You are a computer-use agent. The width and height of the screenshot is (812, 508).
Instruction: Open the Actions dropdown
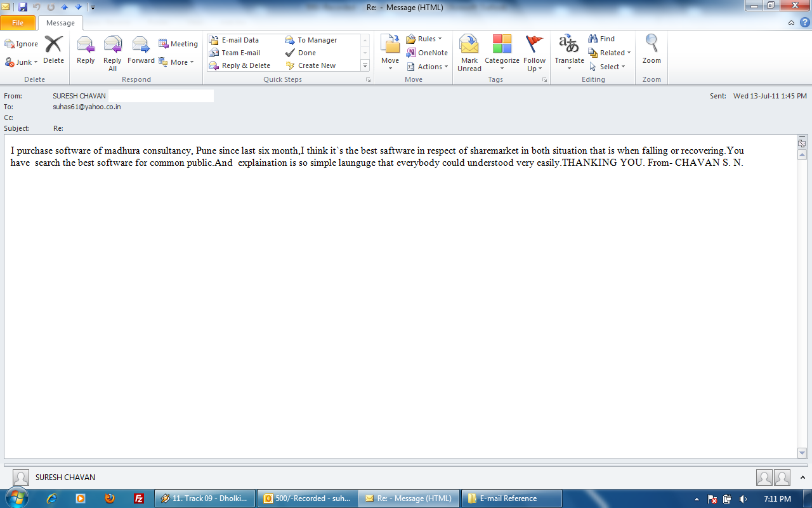(x=428, y=67)
